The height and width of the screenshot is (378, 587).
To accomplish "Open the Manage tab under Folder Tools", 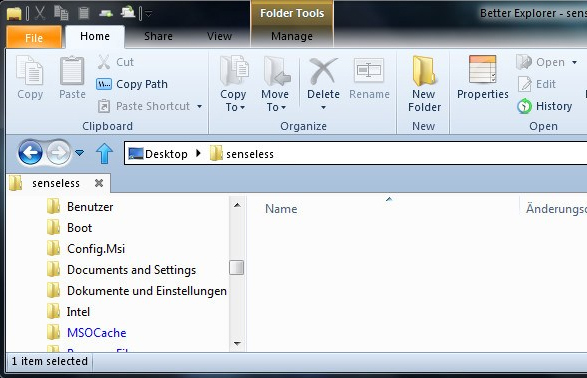I will point(292,36).
